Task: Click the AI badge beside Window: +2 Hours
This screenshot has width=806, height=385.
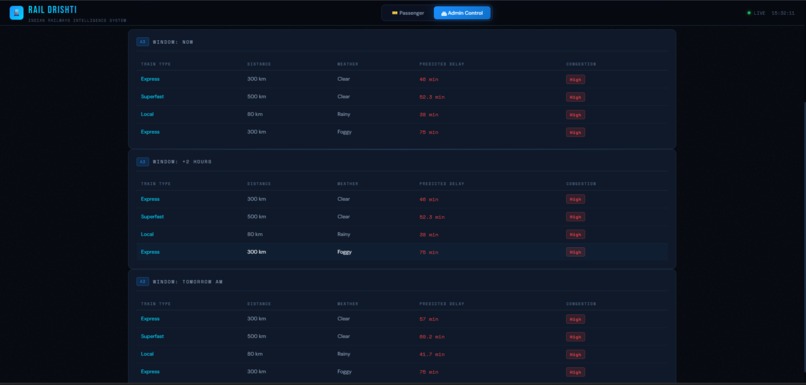Action: [x=142, y=161]
